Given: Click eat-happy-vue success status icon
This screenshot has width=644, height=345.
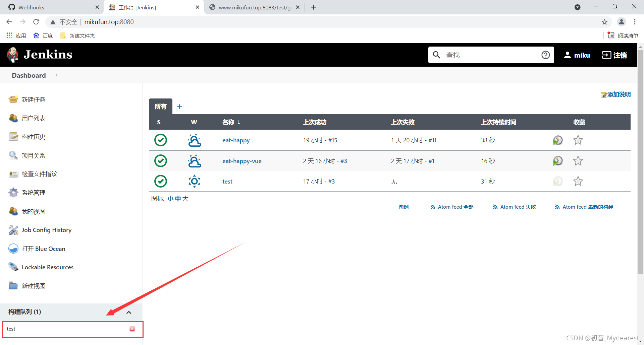Looking at the screenshot, I should pyautogui.click(x=161, y=161).
